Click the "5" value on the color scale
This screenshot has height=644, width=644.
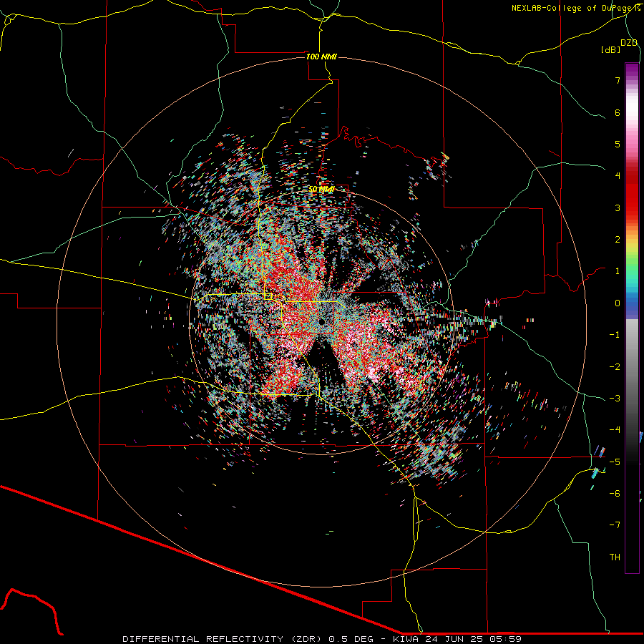click(x=618, y=144)
